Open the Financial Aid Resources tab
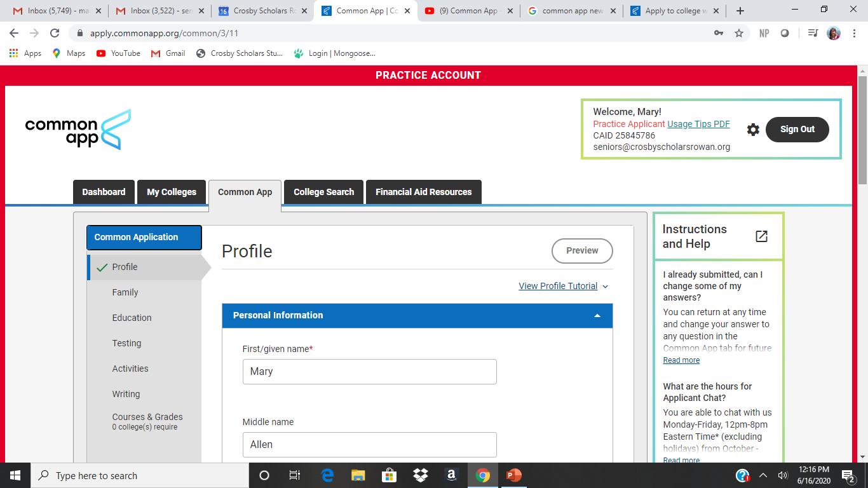This screenshot has width=868, height=488. 424,192
